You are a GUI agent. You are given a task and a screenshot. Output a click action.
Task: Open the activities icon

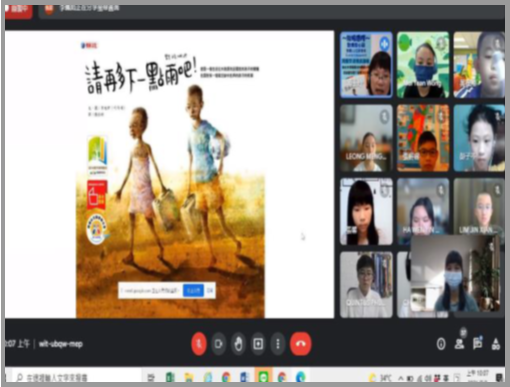[x=496, y=344]
